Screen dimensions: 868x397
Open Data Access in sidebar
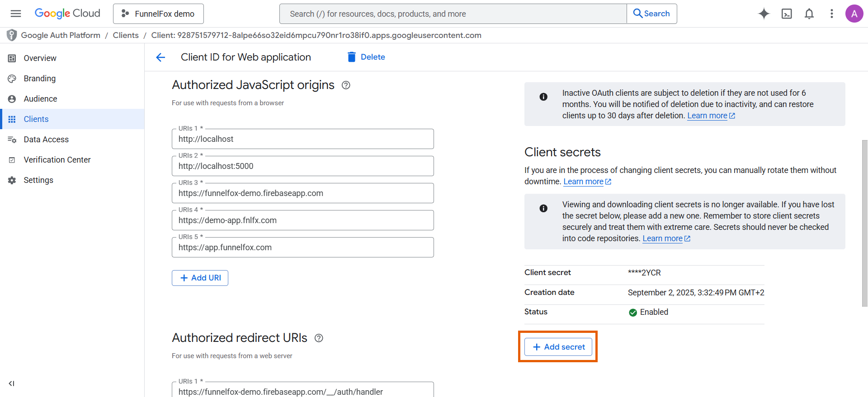[72, 140]
